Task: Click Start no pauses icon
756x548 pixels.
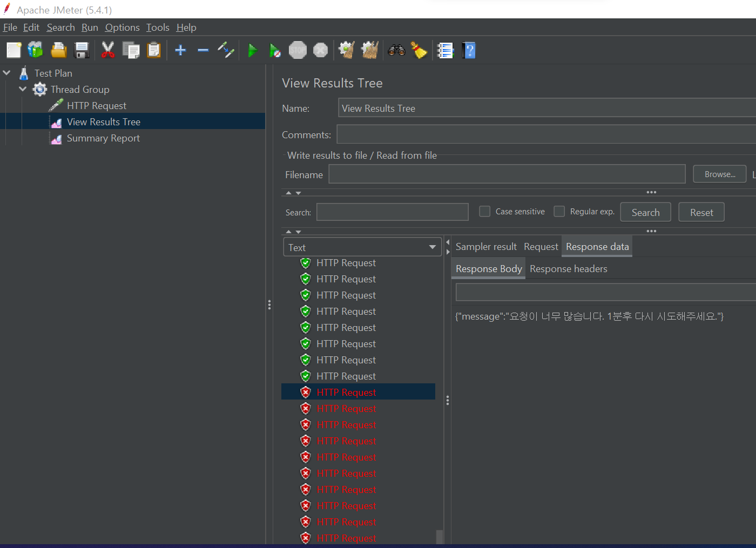Action: point(275,50)
